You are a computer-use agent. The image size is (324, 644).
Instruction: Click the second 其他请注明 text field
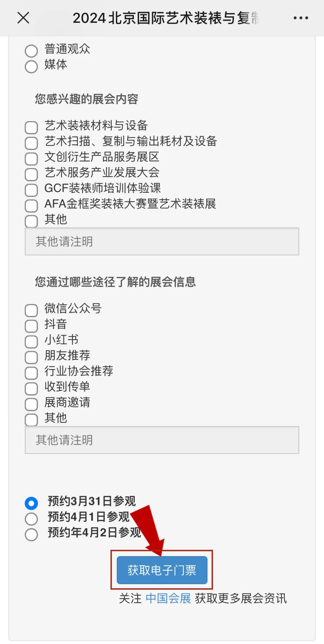[x=162, y=440]
